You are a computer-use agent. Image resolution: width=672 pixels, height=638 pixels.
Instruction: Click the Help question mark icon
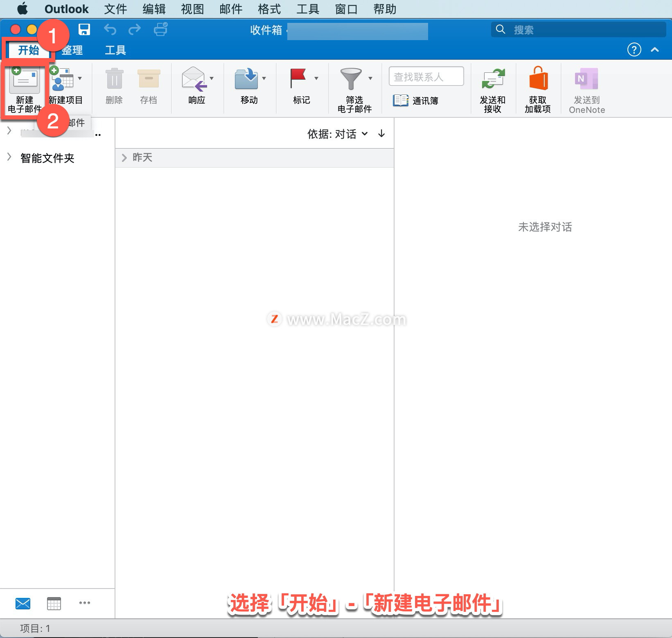click(634, 49)
